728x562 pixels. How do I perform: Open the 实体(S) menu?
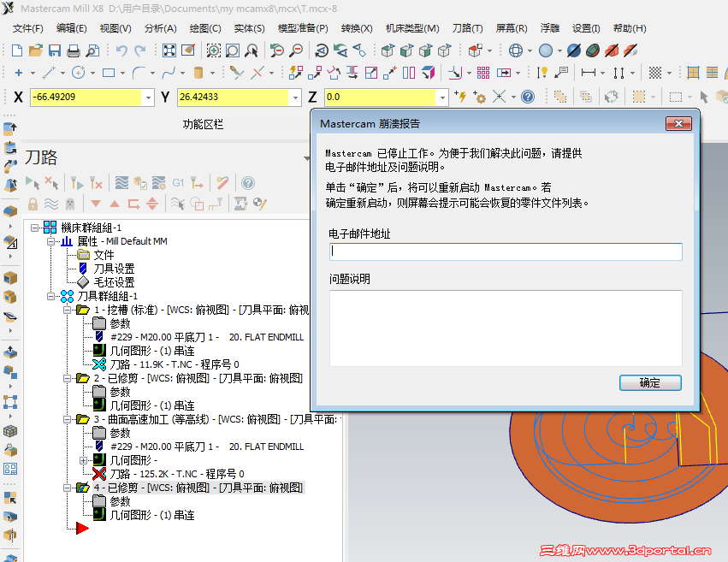pyautogui.click(x=249, y=28)
